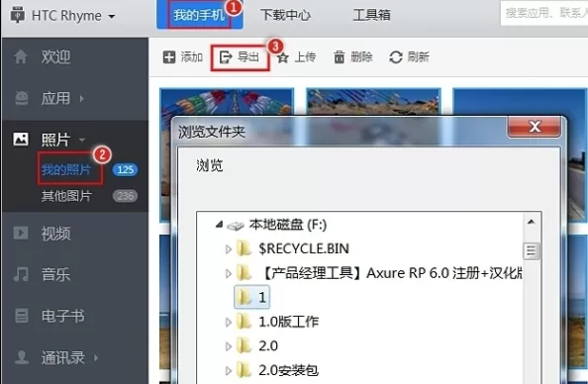The image size is (588, 384).
Task: Select 照片 in the sidebar
Action: point(55,140)
